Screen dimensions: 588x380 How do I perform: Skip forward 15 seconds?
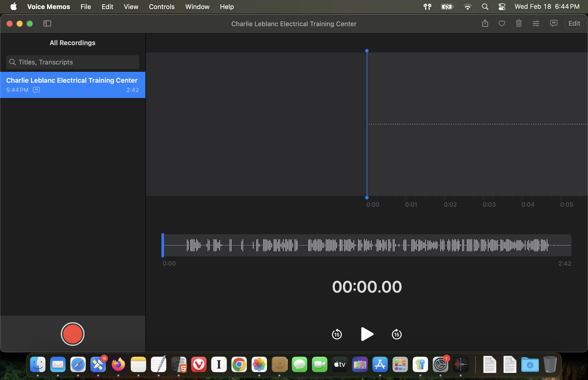tap(396, 334)
